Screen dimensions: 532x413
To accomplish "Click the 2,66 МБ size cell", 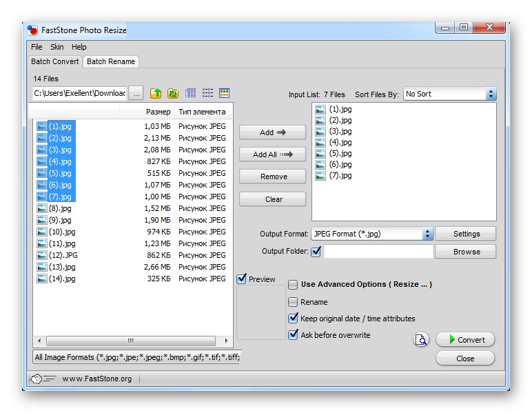I will click(x=157, y=267).
